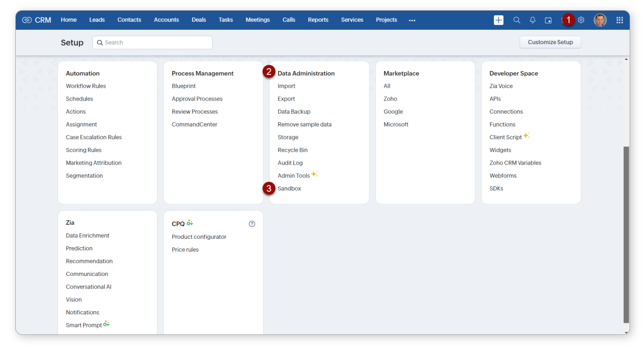This screenshot has width=644, height=346.
Task: Click the Customize Setup button
Action: [x=550, y=42]
